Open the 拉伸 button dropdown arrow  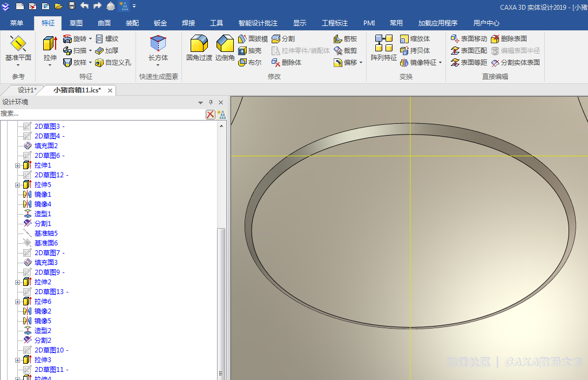click(x=50, y=65)
